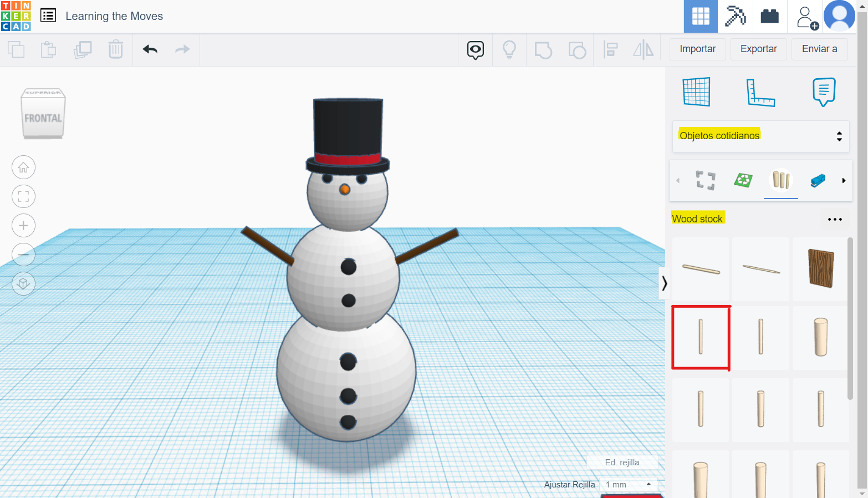Open the view notes eye-bubble icon
868x498 pixels.
(x=476, y=50)
